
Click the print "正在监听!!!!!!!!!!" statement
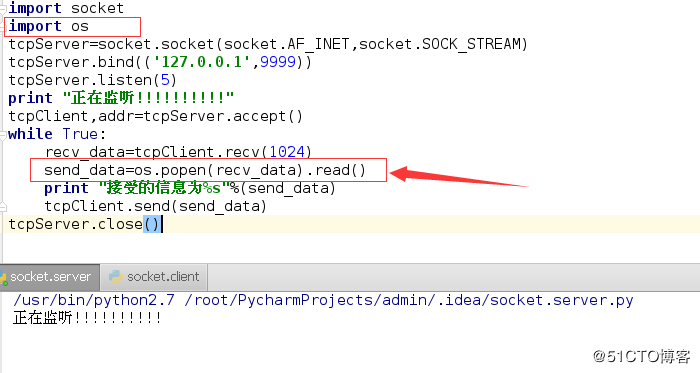click(121, 98)
